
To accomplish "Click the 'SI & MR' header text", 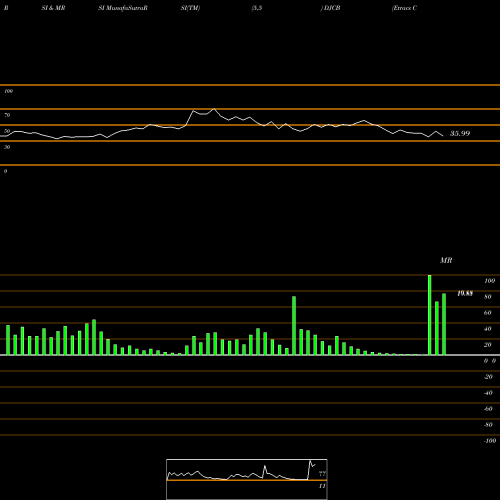I will [x=53, y=8].
